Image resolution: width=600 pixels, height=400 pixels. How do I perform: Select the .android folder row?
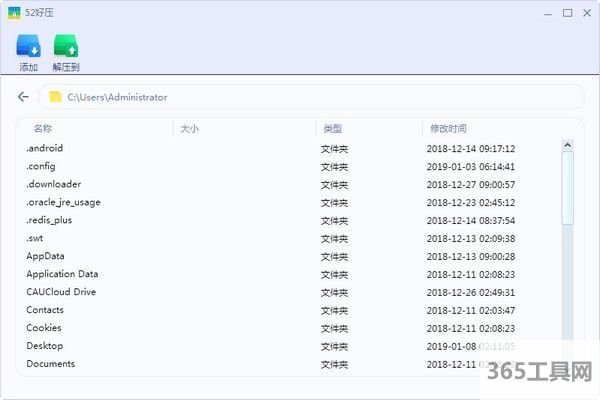click(45, 148)
